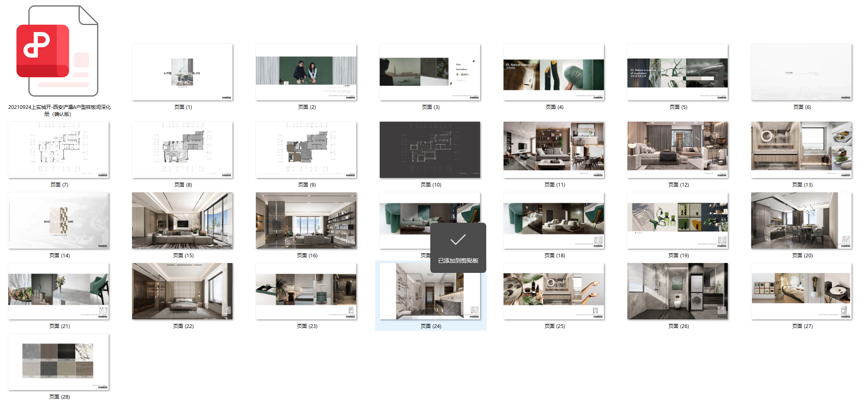Viewport: 868px width, 404px height.
Task: Open page 7 floor plan thumbnail
Action: (58, 150)
